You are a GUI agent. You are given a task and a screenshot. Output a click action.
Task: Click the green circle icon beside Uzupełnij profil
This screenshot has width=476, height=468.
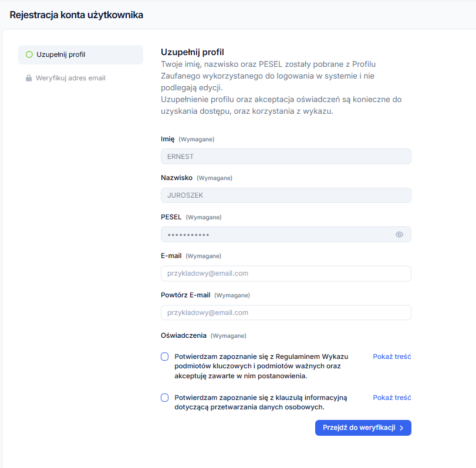[29, 55]
